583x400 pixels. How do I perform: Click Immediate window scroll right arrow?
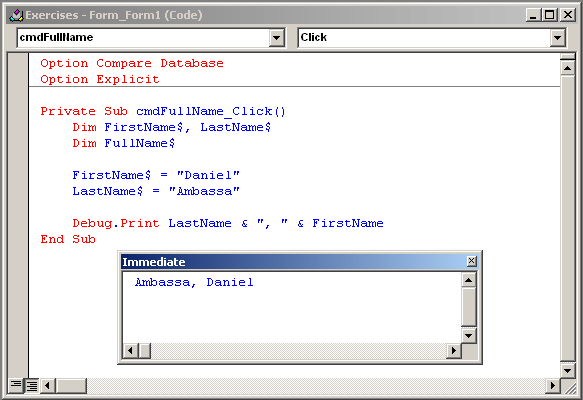(x=454, y=351)
